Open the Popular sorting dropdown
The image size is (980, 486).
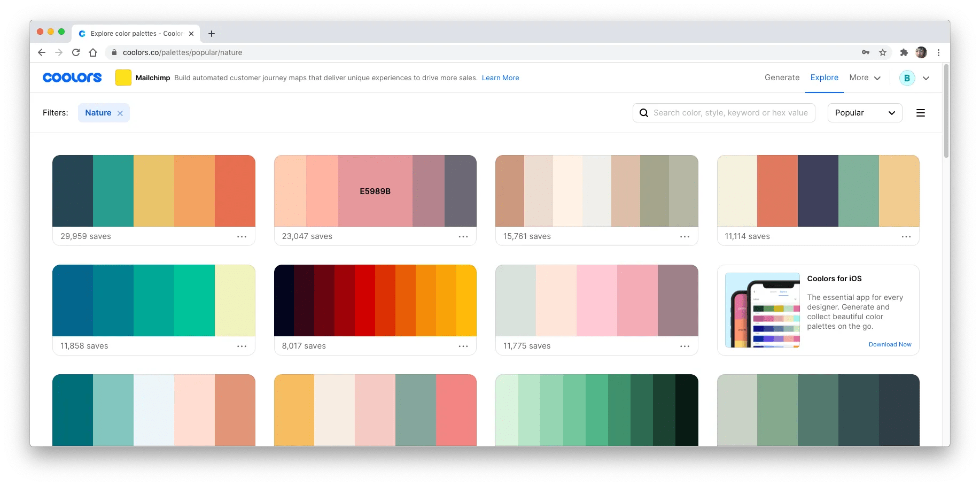click(x=864, y=112)
